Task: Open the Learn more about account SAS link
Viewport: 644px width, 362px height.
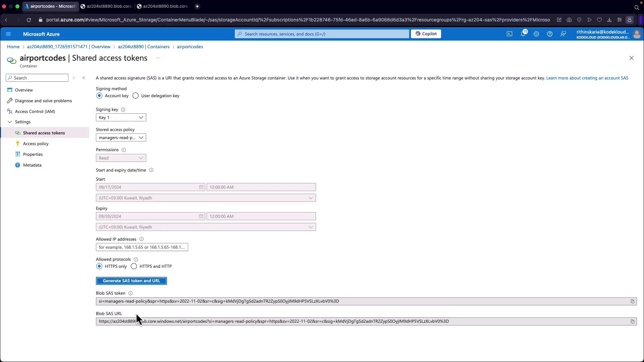Action: point(587,78)
